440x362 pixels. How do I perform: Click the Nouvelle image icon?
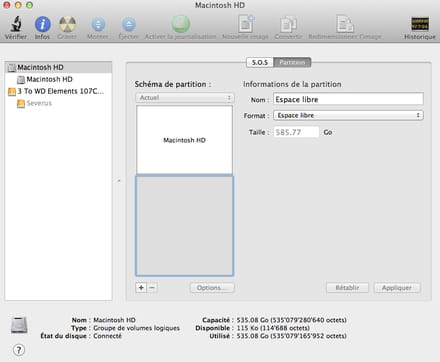point(246,24)
